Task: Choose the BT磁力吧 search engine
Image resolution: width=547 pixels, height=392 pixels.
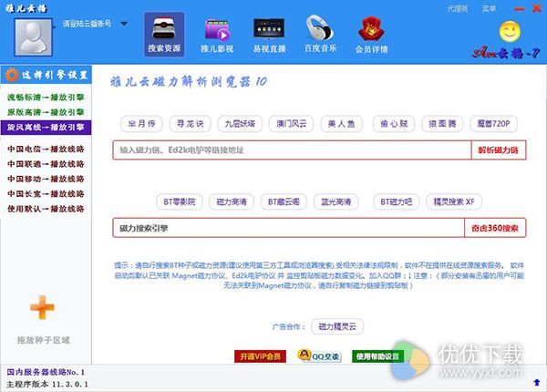Action: (396, 202)
